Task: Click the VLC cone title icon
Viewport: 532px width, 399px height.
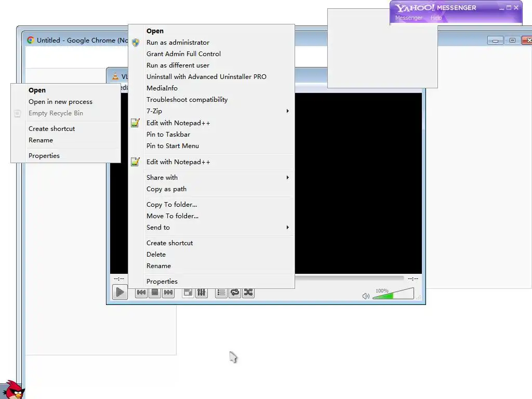Action: (x=115, y=77)
